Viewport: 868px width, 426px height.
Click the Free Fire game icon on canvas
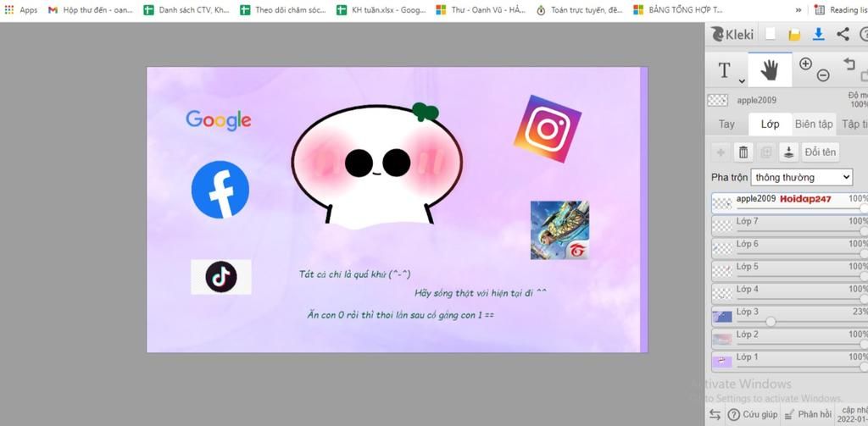click(x=559, y=230)
